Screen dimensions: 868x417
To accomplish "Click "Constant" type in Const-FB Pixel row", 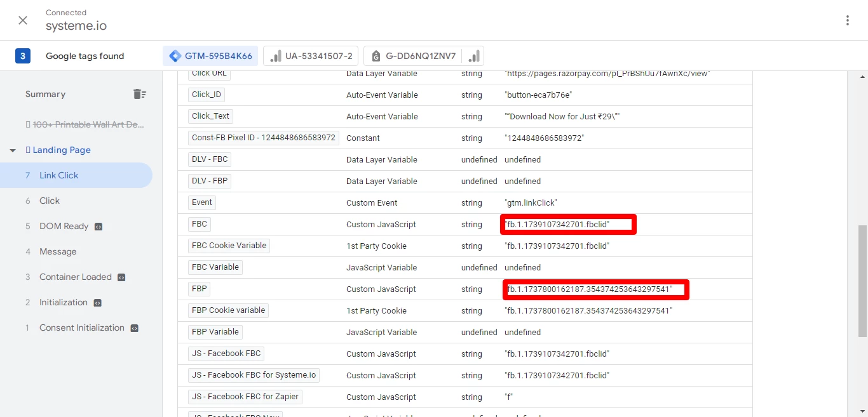I will point(363,138).
